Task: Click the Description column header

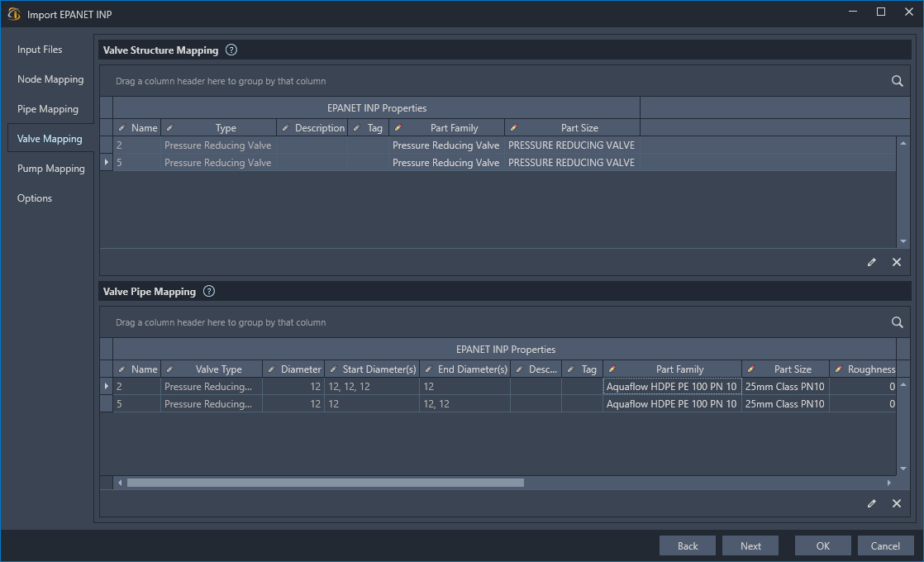Action: point(312,128)
